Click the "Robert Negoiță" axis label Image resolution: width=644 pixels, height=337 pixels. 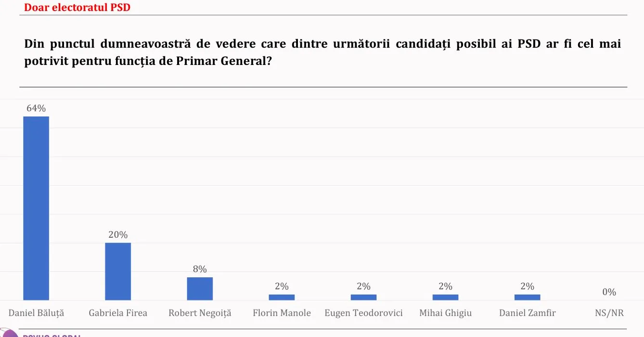click(200, 313)
